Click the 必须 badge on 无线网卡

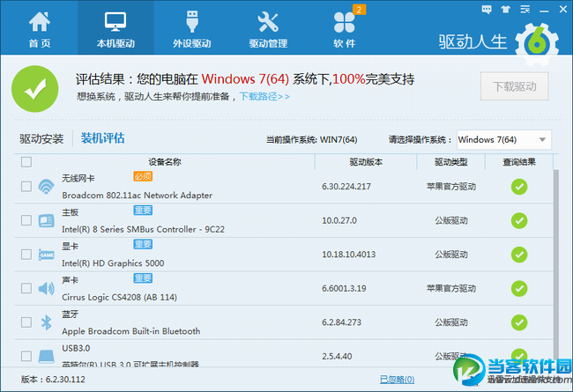pyautogui.click(x=143, y=176)
